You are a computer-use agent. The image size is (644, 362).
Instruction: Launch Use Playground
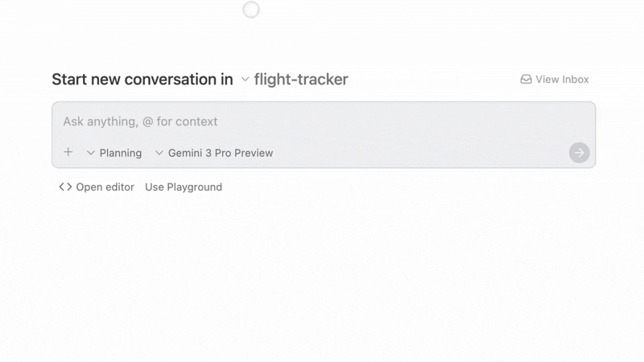click(x=184, y=187)
